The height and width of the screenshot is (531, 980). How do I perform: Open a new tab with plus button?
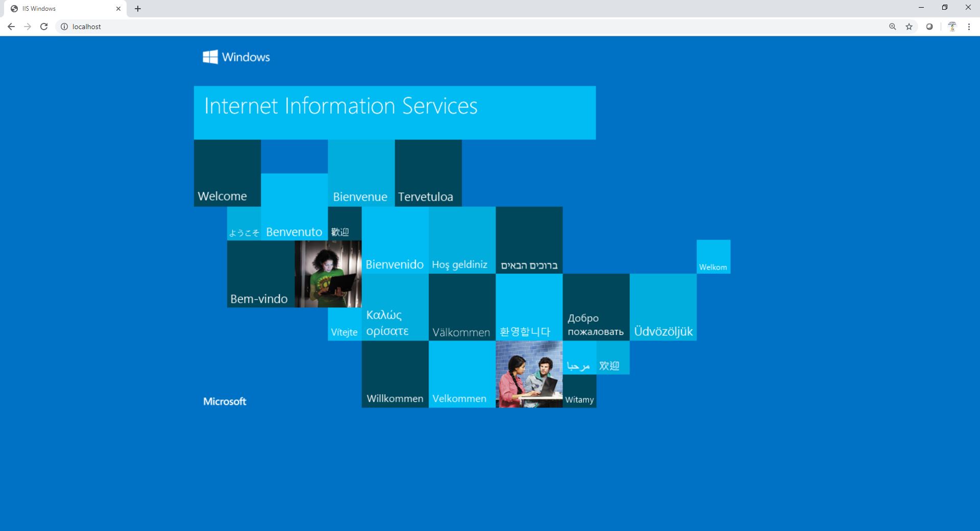(138, 9)
